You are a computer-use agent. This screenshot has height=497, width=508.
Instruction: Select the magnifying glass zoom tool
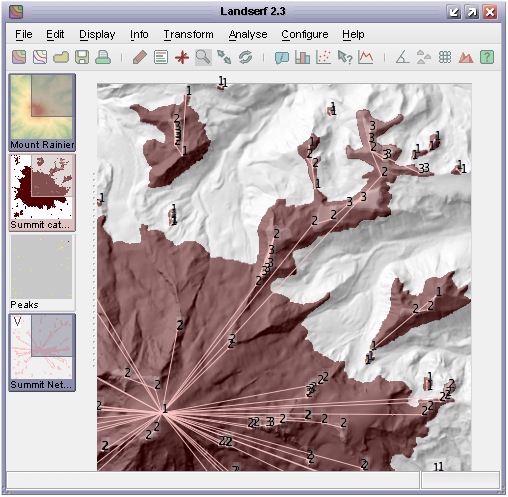[203, 57]
